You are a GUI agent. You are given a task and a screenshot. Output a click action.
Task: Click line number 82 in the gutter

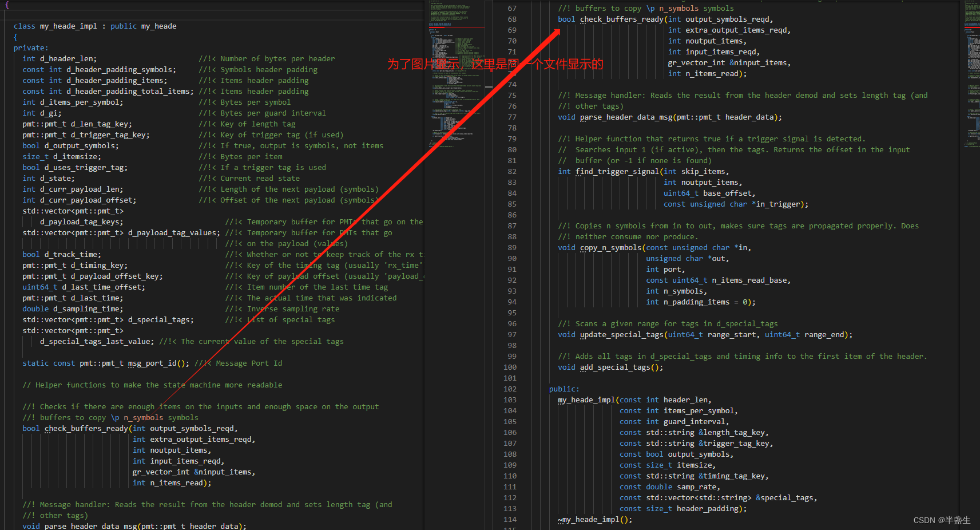pyautogui.click(x=512, y=172)
